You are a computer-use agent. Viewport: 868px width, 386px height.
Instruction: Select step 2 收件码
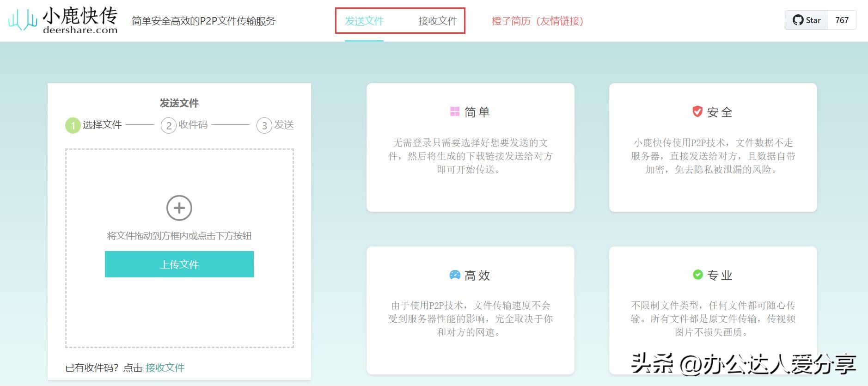click(184, 125)
